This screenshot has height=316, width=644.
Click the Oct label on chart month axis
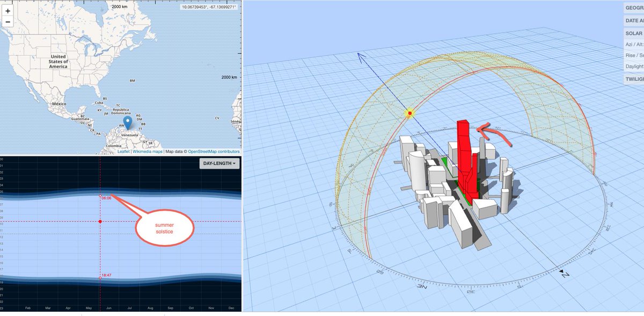pyautogui.click(x=191, y=308)
